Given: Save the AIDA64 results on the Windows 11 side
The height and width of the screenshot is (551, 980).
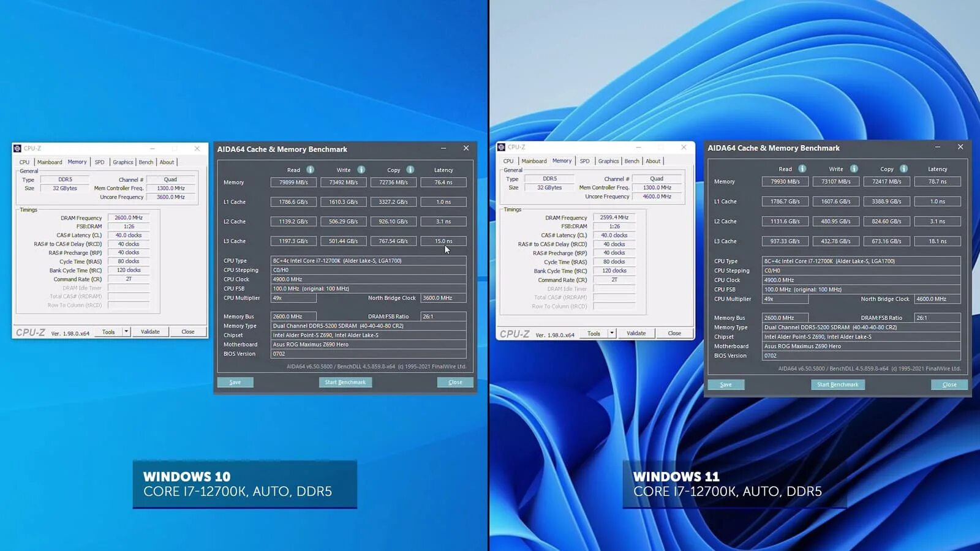Looking at the screenshot, I should point(726,384).
